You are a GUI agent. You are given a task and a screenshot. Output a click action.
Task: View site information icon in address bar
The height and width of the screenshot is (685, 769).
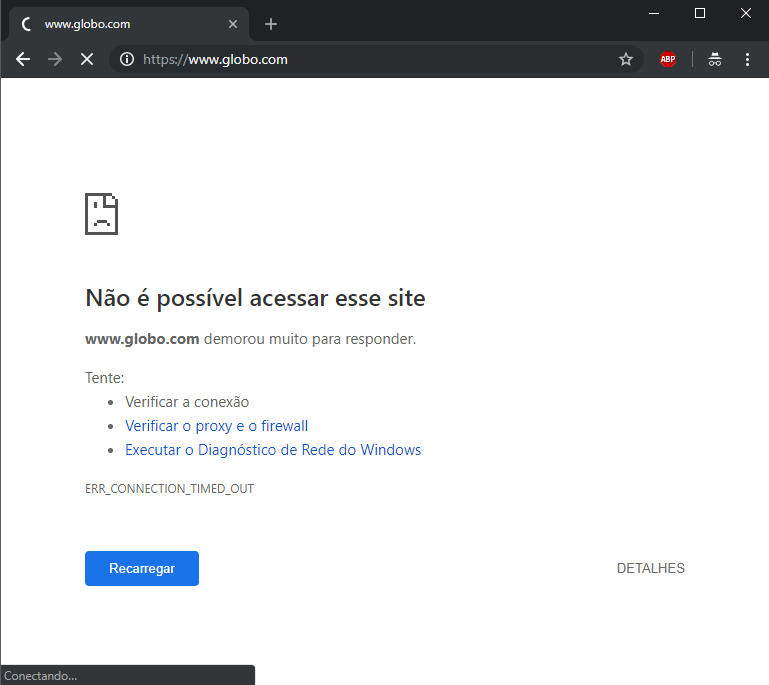point(127,60)
